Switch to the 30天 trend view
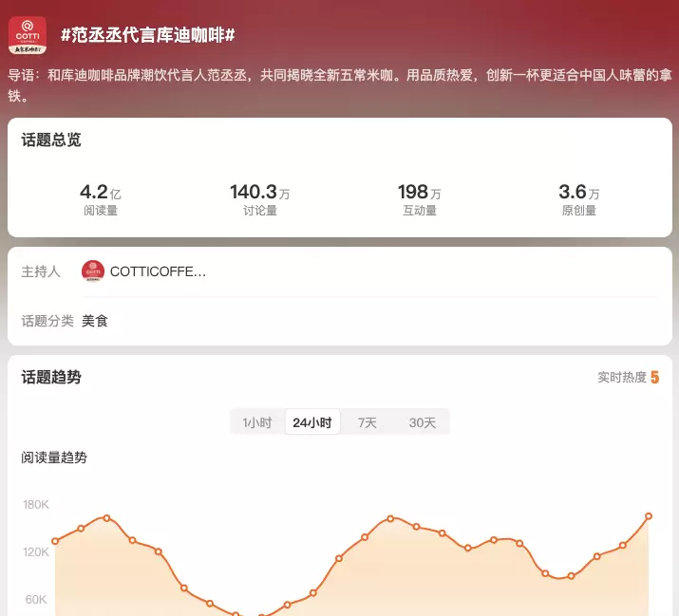 (423, 422)
